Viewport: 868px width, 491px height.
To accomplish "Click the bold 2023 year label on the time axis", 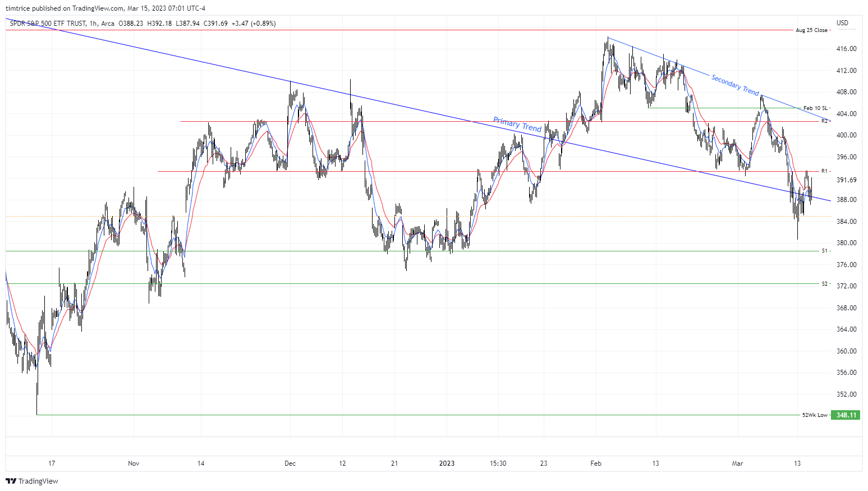I will [x=447, y=464].
